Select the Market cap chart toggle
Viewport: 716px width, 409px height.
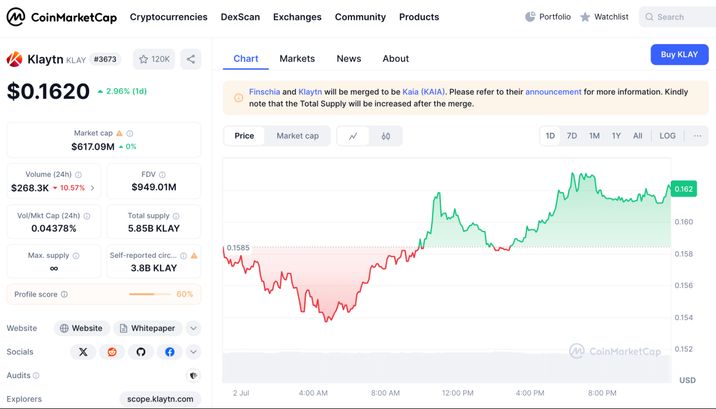pyautogui.click(x=297, y=136)
